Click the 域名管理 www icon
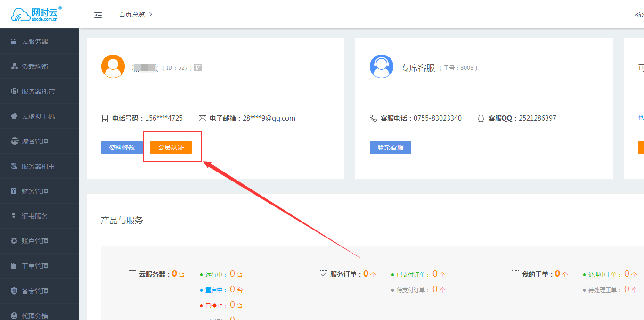This screenshot has width=644, height=320. coord(14,141)
